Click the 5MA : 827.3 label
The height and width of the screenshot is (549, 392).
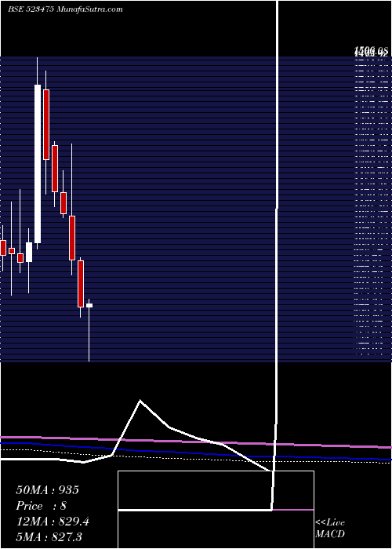tap(49, 536)
